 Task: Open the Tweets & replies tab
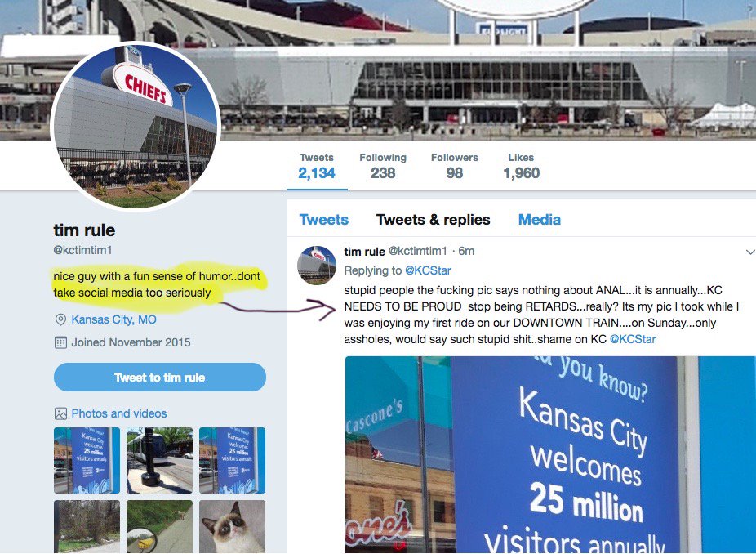tap(433, 220)
